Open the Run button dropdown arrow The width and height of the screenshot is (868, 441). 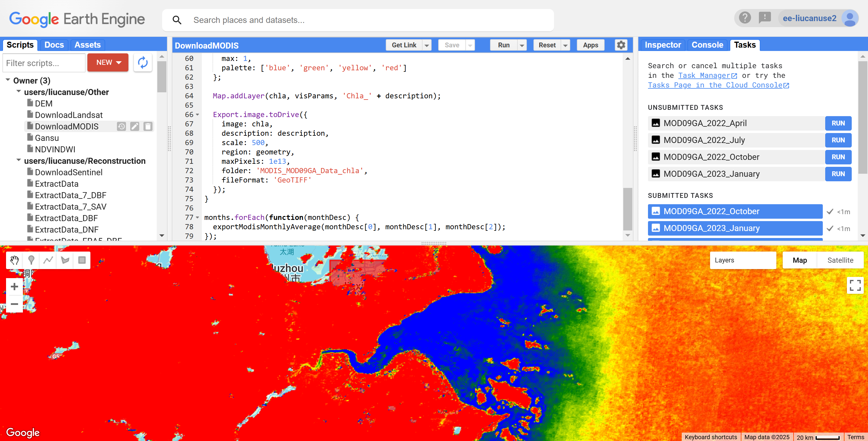click(522, 45)
